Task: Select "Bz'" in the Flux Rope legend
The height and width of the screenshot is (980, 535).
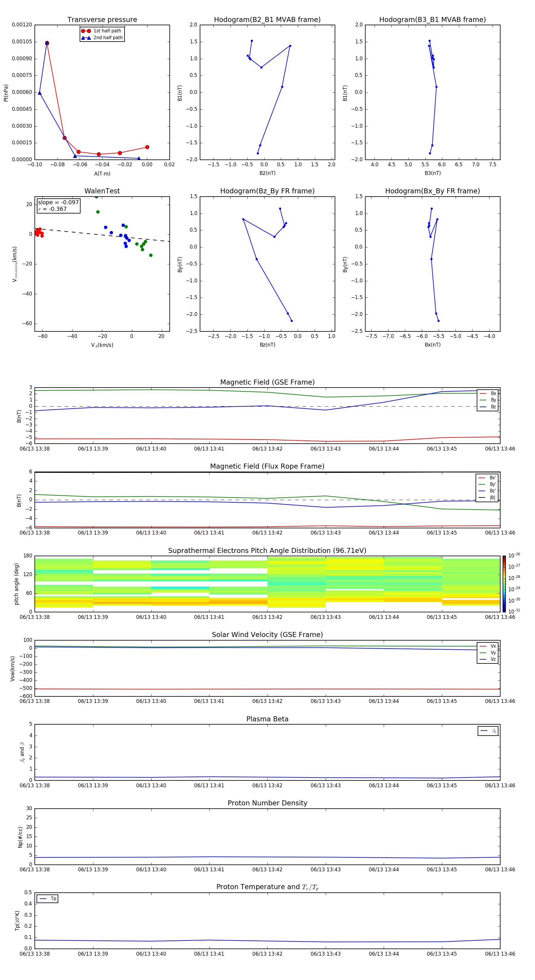Action: click(x=487, y=491)
